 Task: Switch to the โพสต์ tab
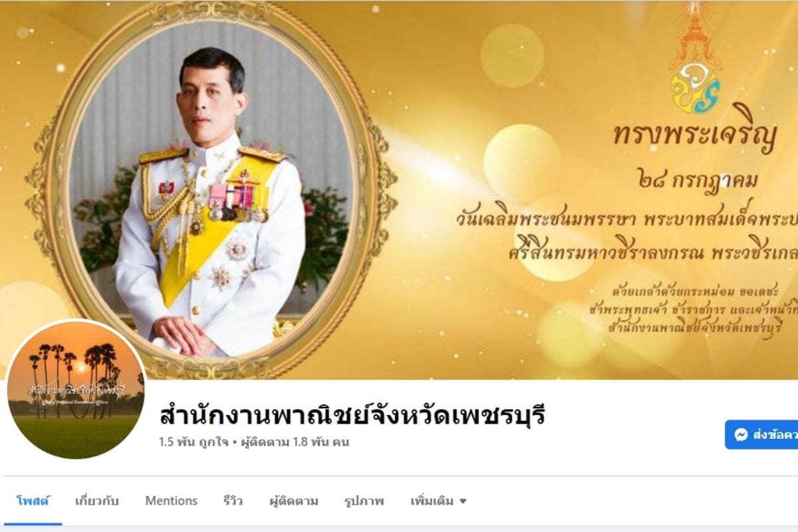point(33,501)
